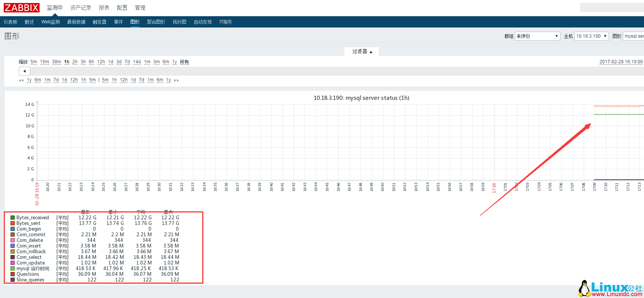Viewport: 644px width, 298px height.
Task: Click the Com_select legend label
Action: point(29,257)
